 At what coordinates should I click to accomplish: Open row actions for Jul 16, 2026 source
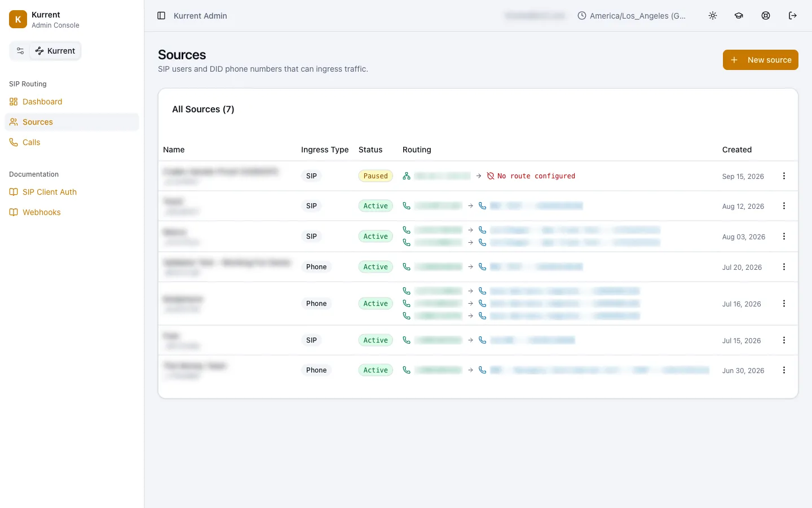[x=784, y=304]
